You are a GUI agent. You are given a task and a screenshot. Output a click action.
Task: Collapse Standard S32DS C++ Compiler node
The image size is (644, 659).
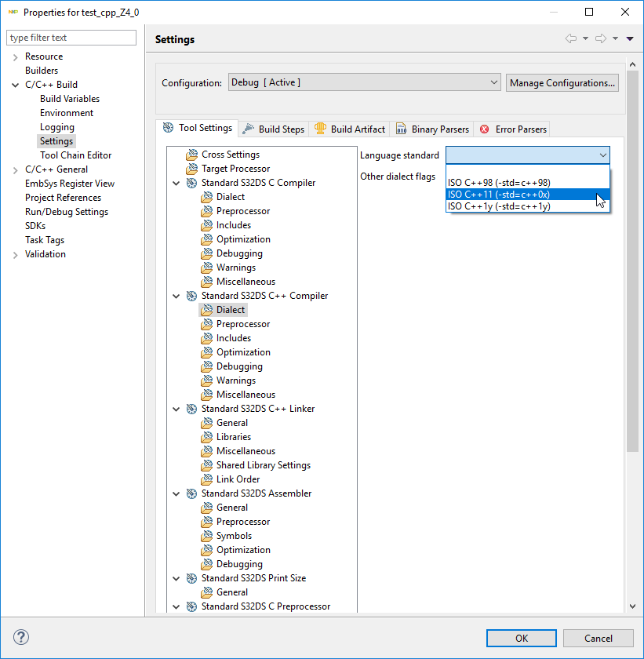click(x=176, y=297)
